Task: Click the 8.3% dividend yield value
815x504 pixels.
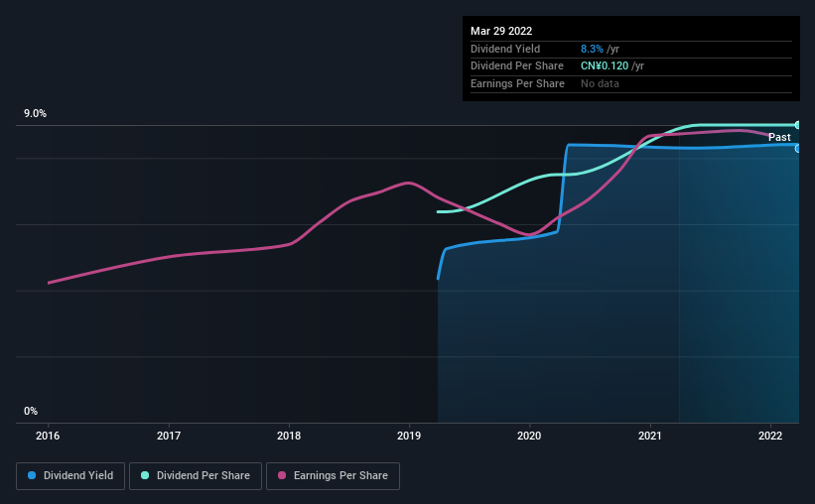Action: click(592, 49)
